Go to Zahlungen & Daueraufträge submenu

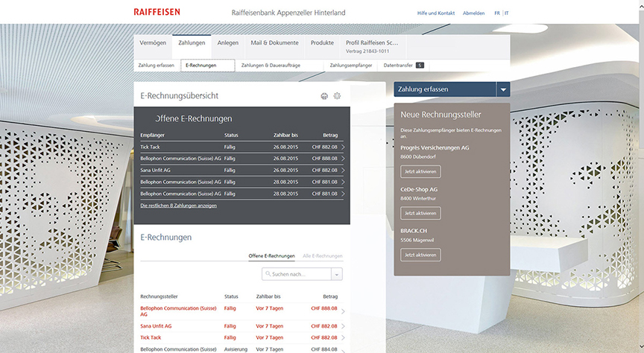point(271,66)
